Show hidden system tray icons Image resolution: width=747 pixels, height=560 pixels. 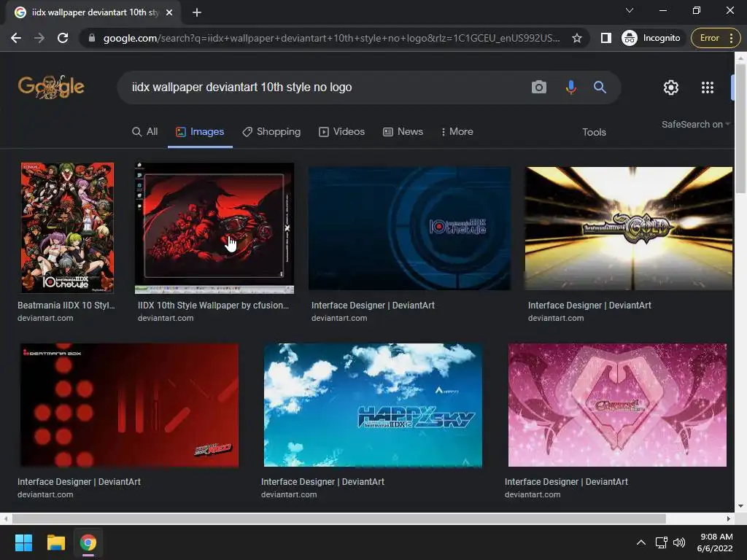pyautogui.click(x=641, y=542)
